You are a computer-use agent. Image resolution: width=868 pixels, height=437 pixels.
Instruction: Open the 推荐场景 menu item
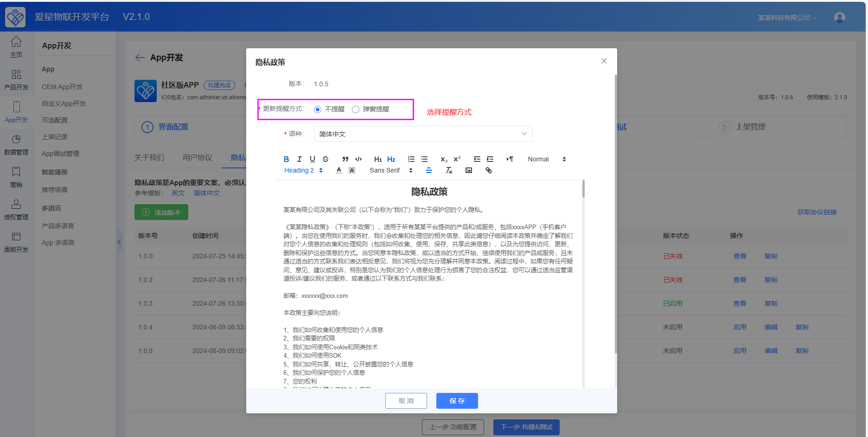(x=55, y=190)
